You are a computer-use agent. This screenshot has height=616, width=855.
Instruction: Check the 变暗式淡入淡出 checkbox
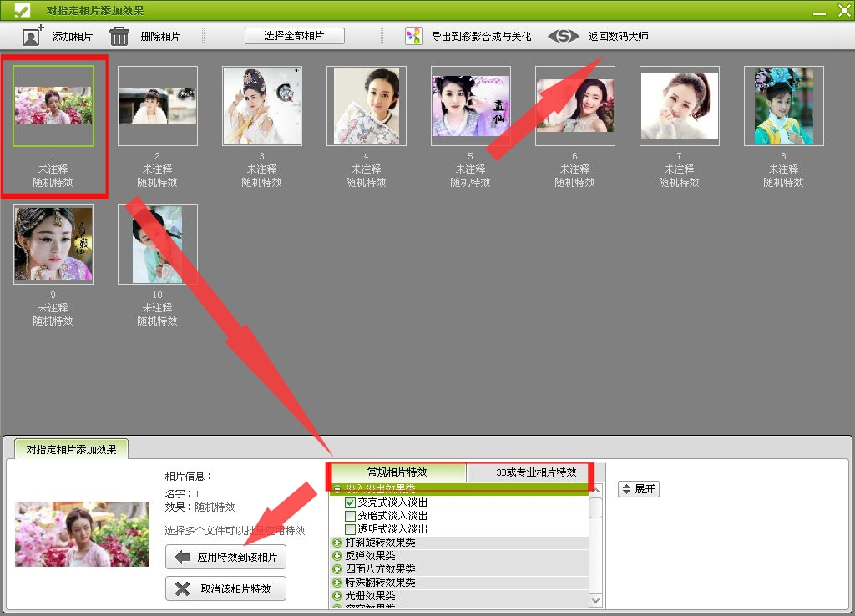(x=350, y=516)
